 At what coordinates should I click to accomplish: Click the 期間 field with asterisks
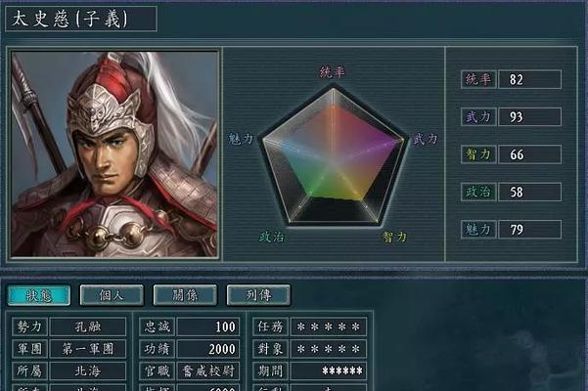coord(329,371)
